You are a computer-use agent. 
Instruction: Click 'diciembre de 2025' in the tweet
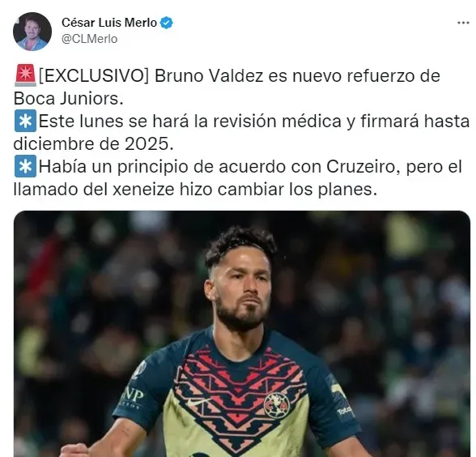pyautogui.click(x=91, y=143)
